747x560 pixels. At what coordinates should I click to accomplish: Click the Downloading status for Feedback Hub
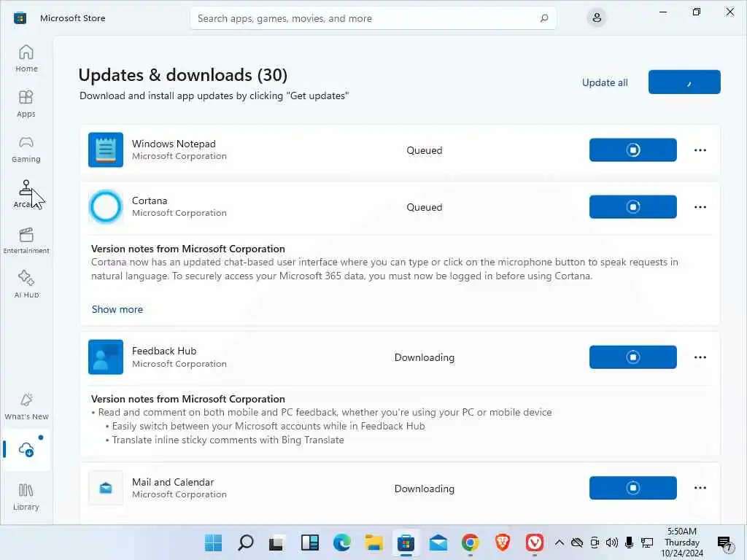point(424,357)
